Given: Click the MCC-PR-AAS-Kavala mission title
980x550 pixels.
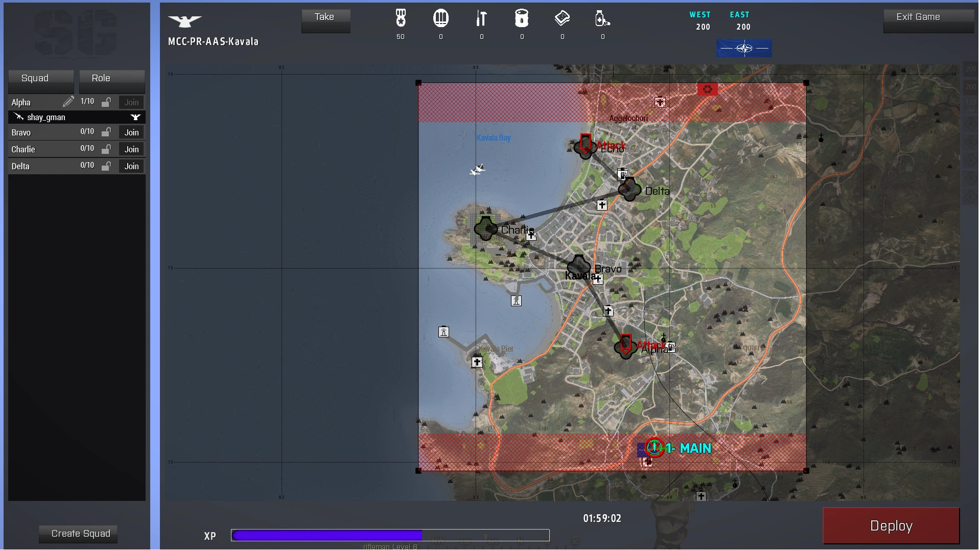Looking at the screenshot, I should tap(213, 41).
